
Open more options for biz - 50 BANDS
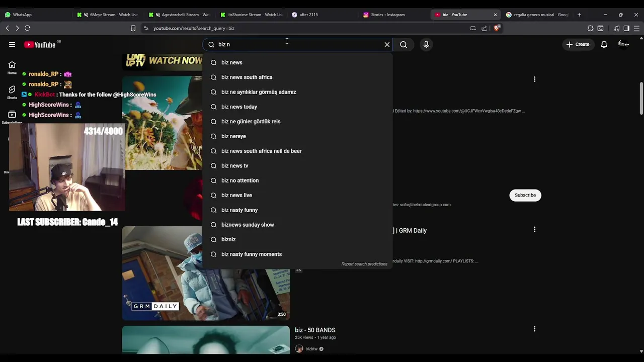coord(534,329)
